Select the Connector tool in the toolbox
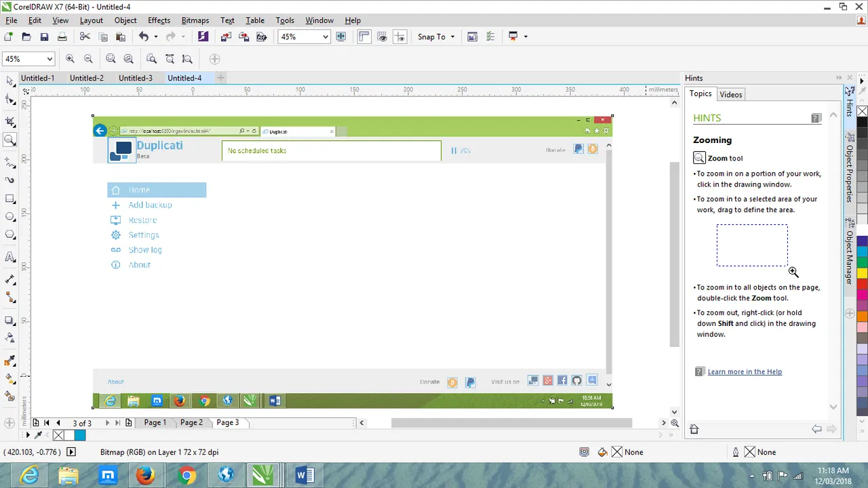 [x=10, y=298]
